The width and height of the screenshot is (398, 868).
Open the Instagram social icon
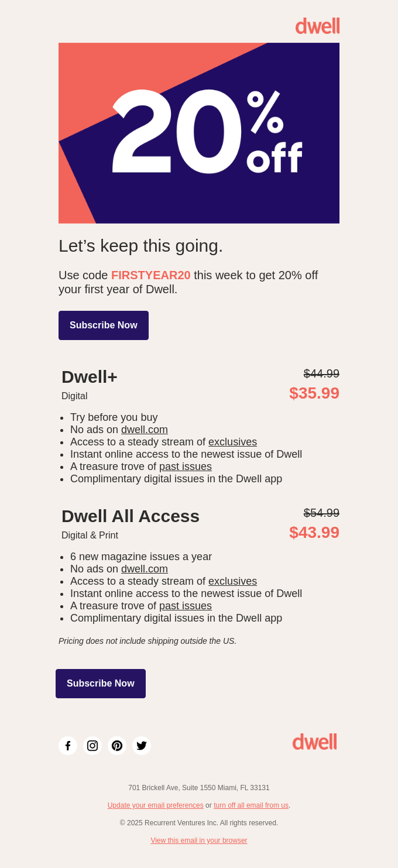[92, 746]
